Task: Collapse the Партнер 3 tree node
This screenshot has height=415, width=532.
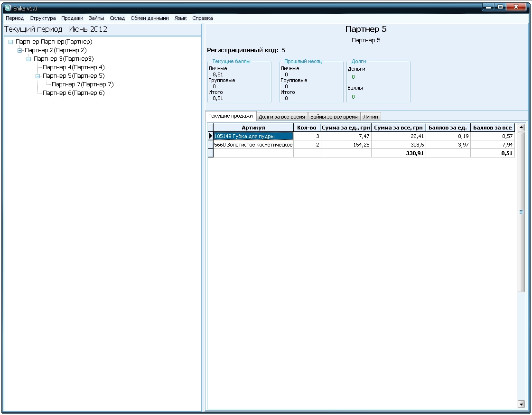Action: click(29, 59)
